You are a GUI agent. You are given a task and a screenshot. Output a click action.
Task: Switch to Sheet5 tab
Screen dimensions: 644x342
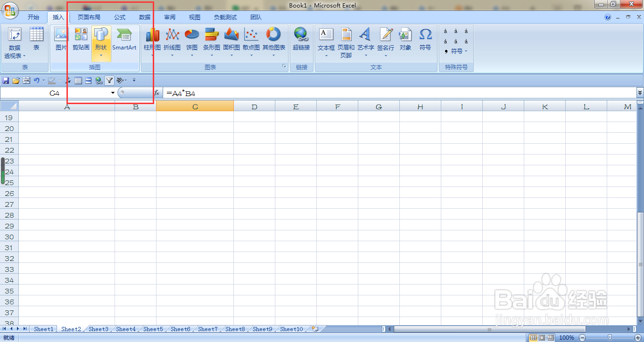pyautogui.click(x=153, y=329)
